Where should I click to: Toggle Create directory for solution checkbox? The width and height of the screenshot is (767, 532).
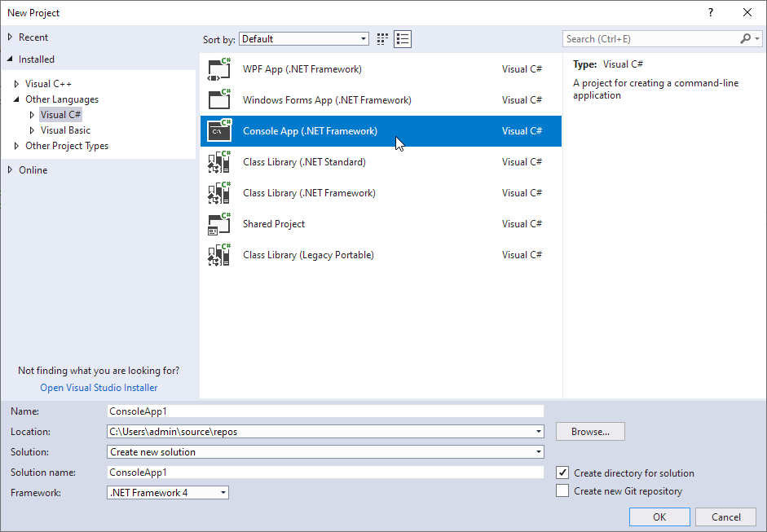tap(562, 473)
